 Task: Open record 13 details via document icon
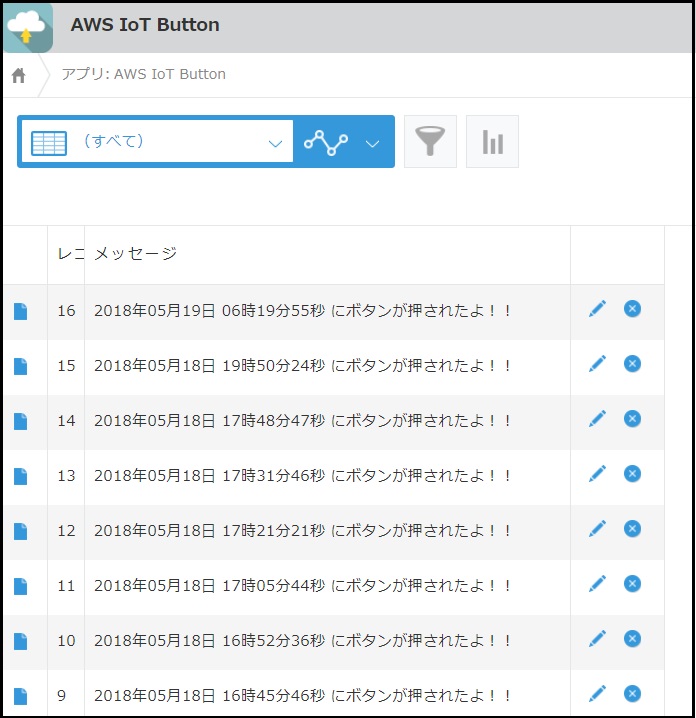[x=21, y=476]
